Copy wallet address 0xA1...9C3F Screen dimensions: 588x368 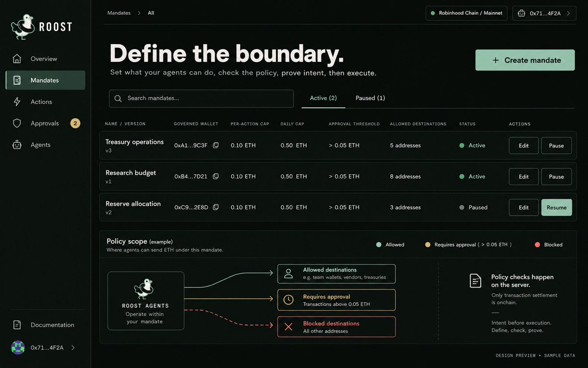(x=216, y=146)
